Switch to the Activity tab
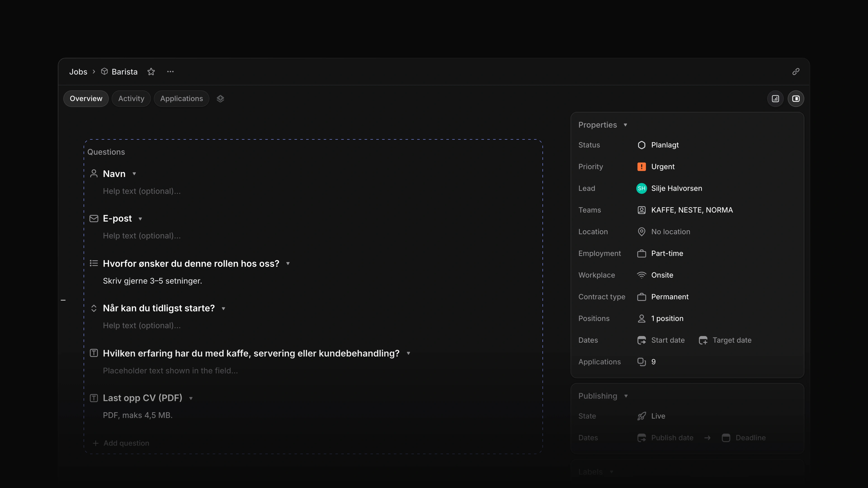The width and height of the screenshot is (868, 488). pyautogui.click(x=131, y=99)
